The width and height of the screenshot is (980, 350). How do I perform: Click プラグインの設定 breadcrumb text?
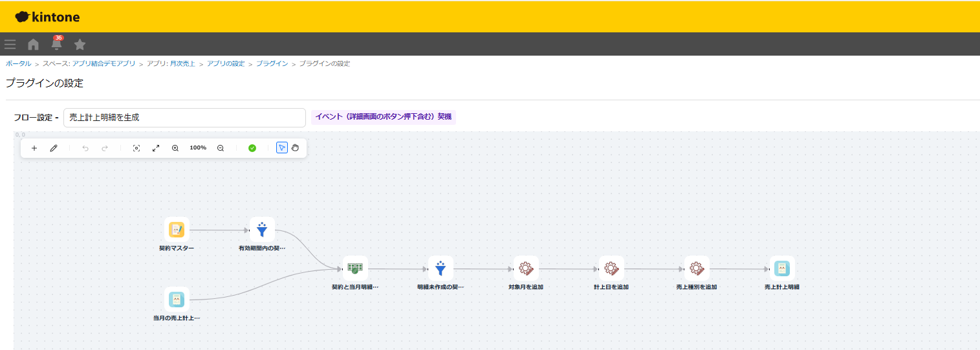coord(325,63)
